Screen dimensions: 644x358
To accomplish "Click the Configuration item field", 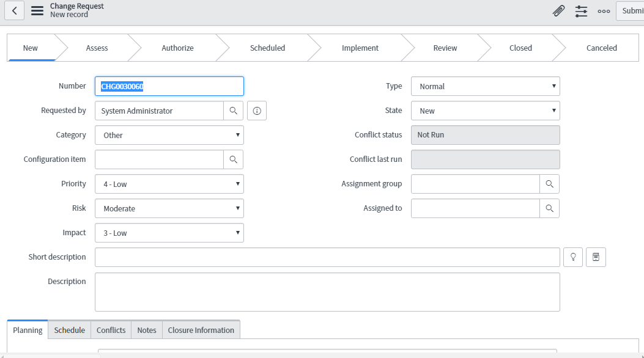I will [160, 159].
